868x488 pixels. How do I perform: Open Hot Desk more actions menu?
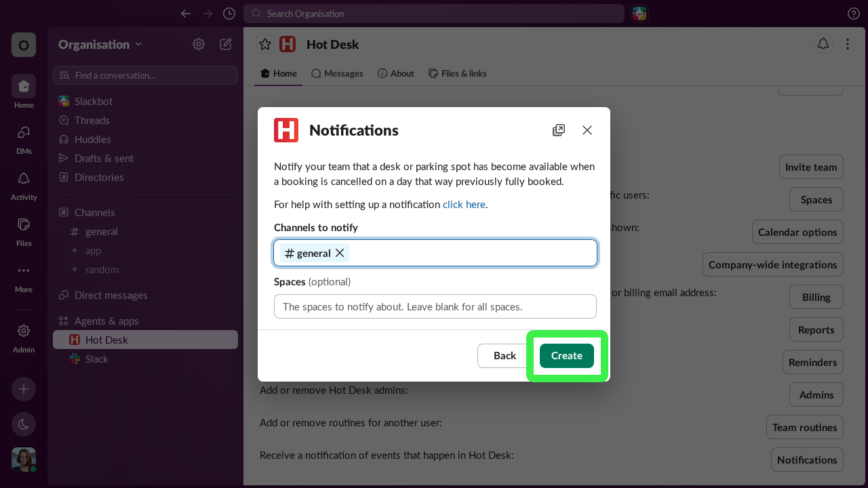(848, 44)
